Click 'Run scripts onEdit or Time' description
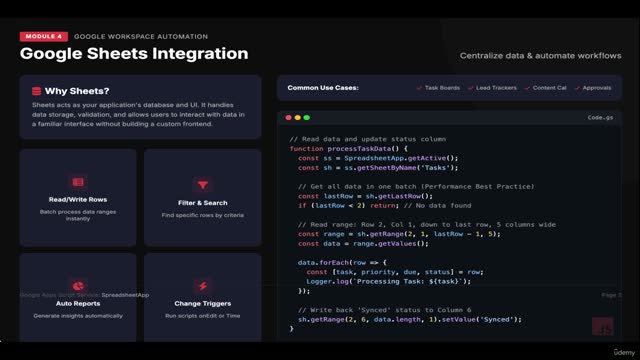640x360 pixels. (203, 316)
